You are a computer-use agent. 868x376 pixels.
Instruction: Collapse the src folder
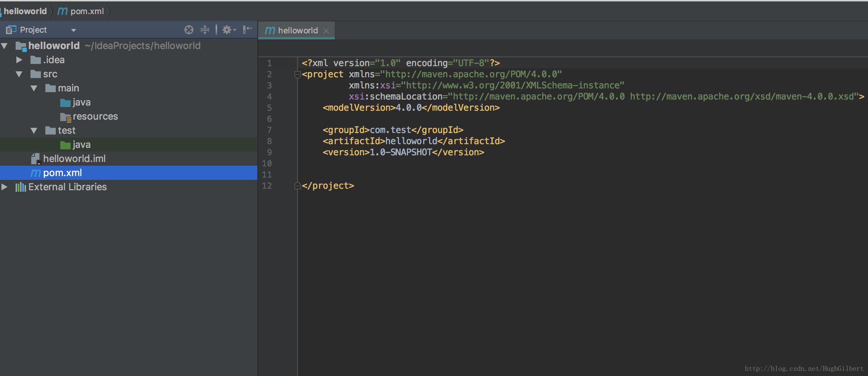click(19, 74)
